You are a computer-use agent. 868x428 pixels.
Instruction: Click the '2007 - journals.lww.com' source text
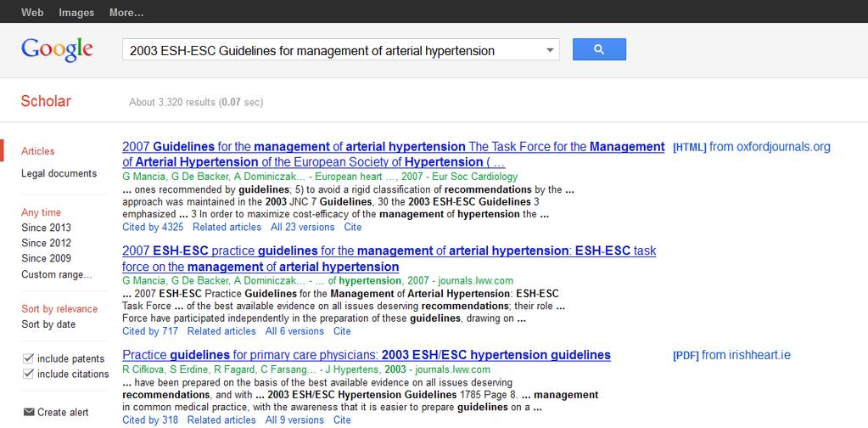pos(462,281)
